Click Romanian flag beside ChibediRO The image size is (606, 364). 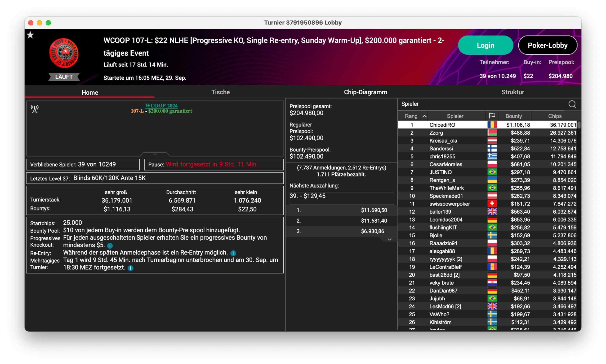tap(492, 125)
